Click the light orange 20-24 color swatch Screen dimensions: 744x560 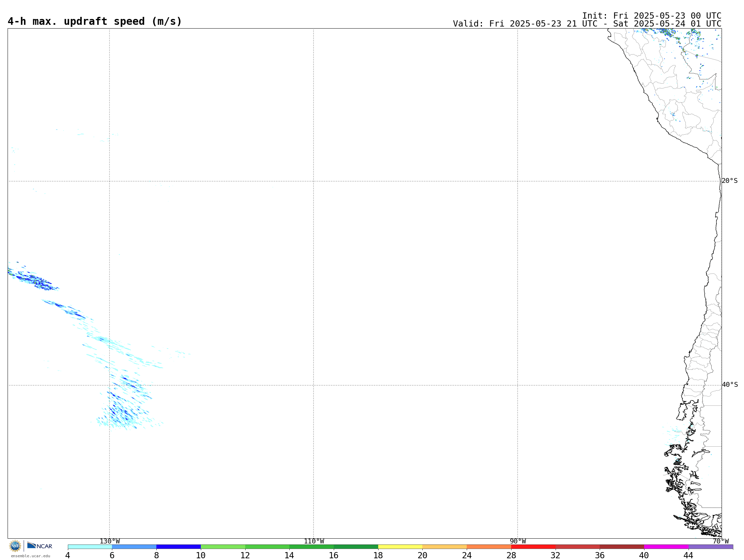(445, 547)
